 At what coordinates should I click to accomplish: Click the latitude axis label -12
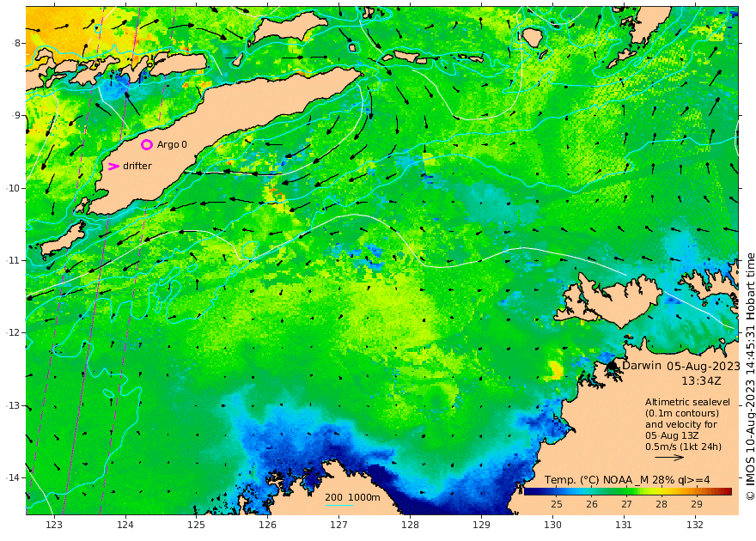(13, 332)
